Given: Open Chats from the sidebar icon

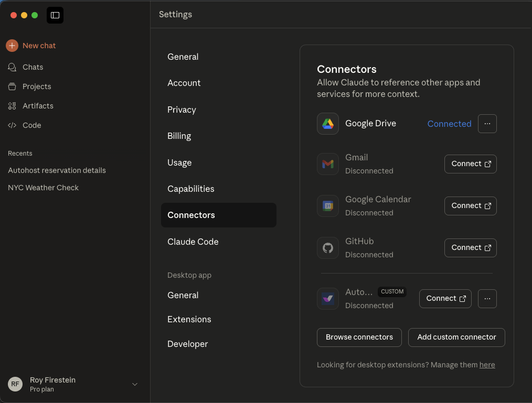Looking at the screenshot, I should coord(12,67).
